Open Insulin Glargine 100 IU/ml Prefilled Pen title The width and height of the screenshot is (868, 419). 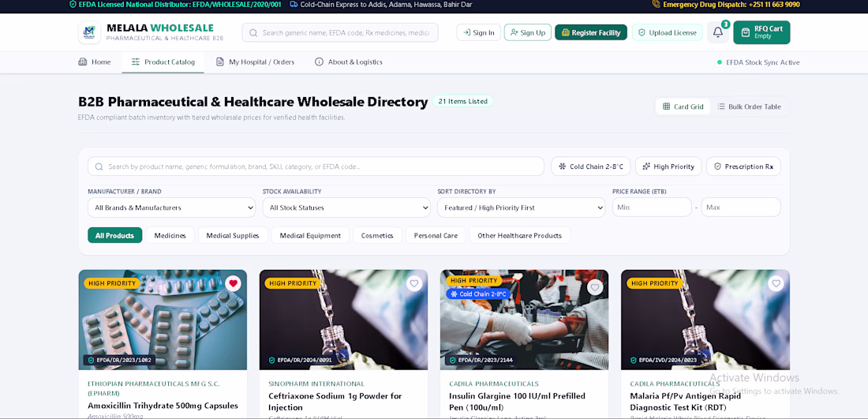point(517,402)
